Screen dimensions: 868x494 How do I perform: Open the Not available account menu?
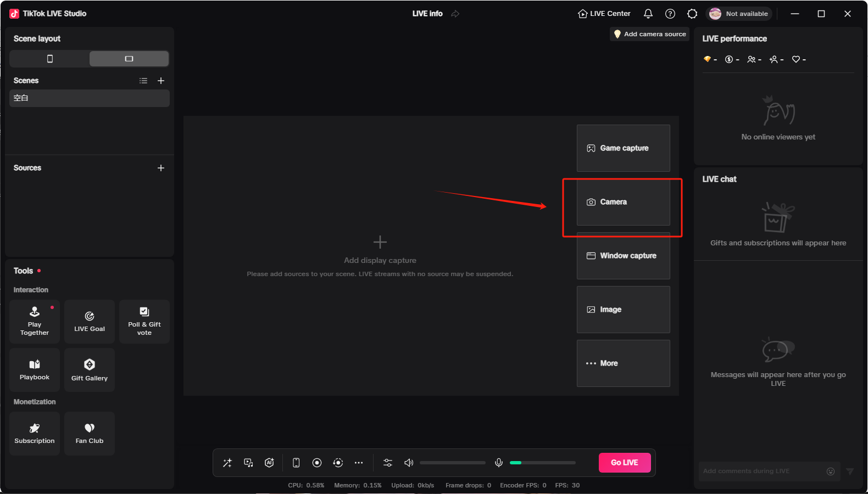pyautogui.click(x=739, y=14)
